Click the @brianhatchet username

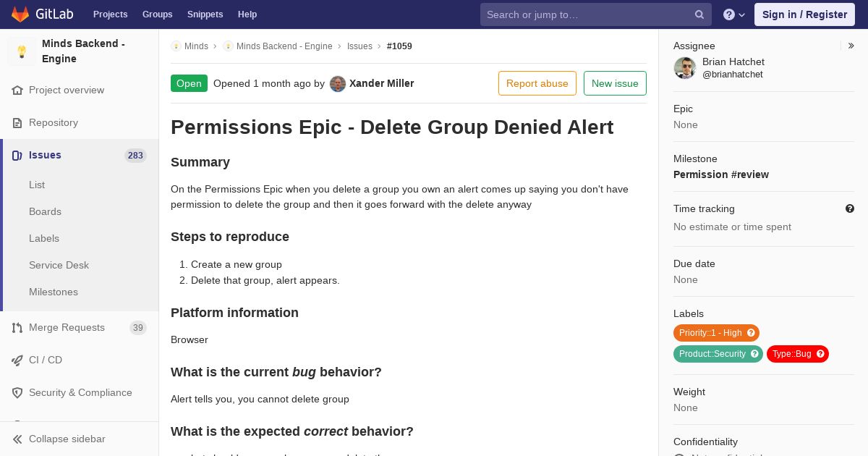pyautogui.click(x=733, y=75)
